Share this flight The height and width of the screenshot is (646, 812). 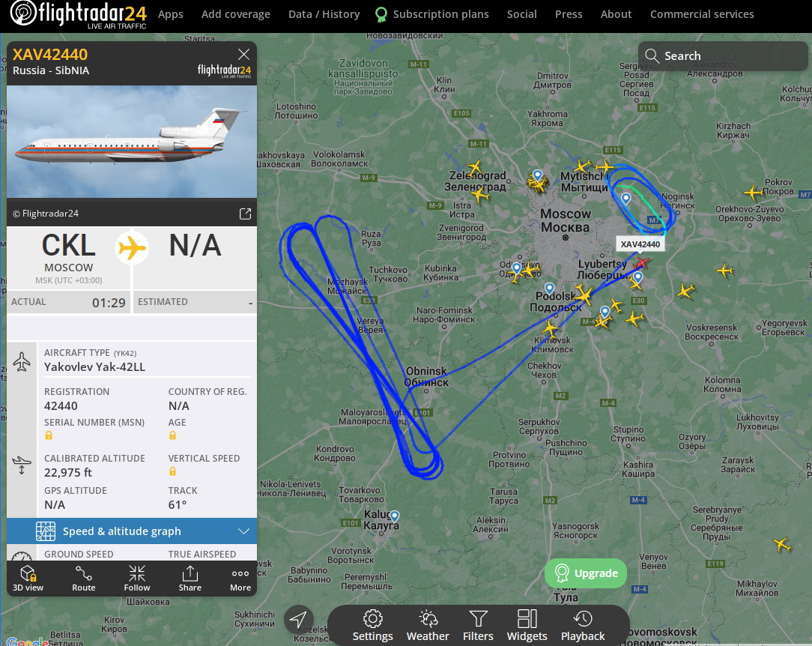click(x=190, y=578)
